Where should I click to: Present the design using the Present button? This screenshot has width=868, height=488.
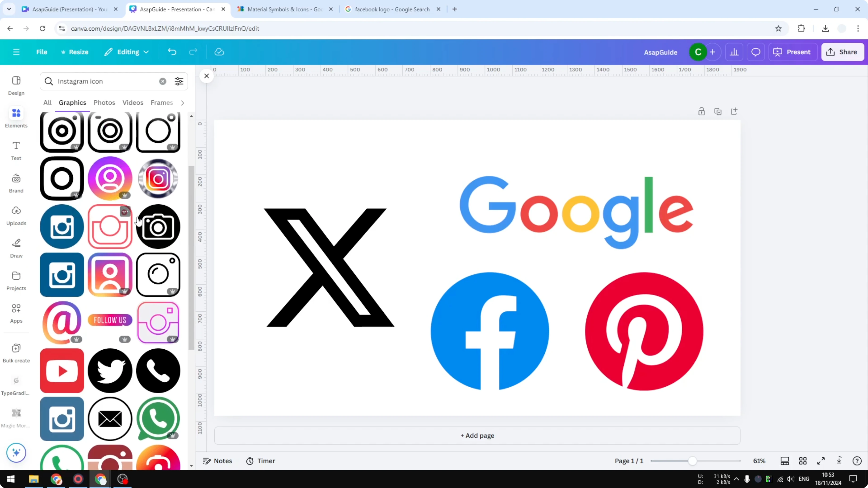click(x=793, y=52)
